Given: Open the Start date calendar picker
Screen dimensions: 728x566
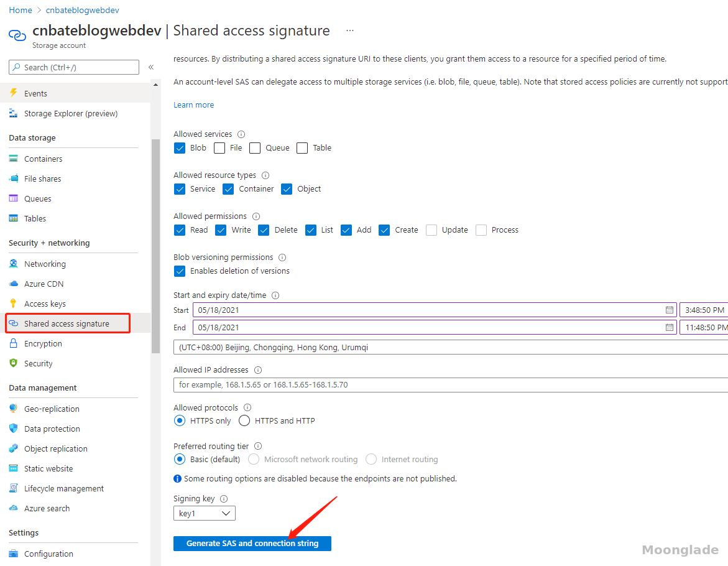Looking at the screenshot, I should pyautogui.click(x=669, y=310).
